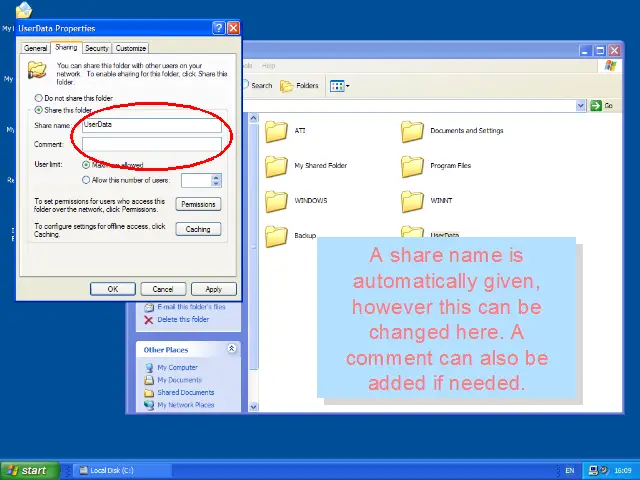Viewport: 640px width, 480px height.
Task: Click the help question mark in UserData Properties
Action: pyautogui.click(x=219, y=28)
